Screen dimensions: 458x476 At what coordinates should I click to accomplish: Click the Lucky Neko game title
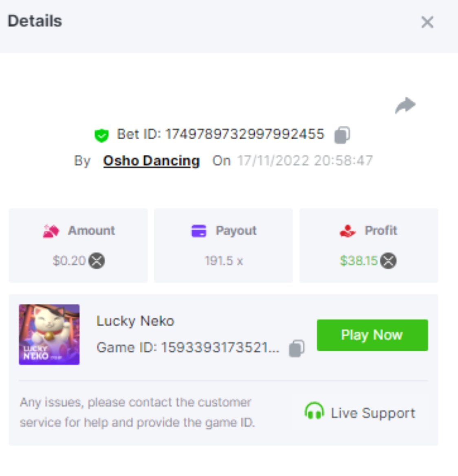pyautogui.click(x=135, y=321)
